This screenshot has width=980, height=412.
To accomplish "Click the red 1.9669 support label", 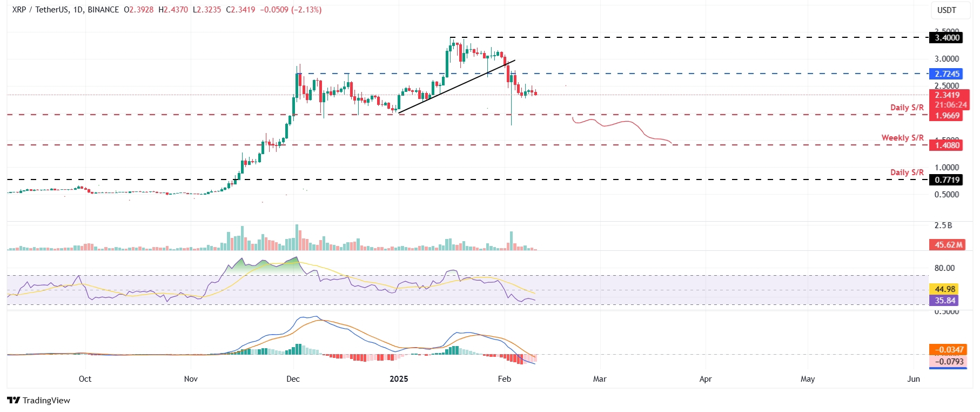I will (947, 116).
